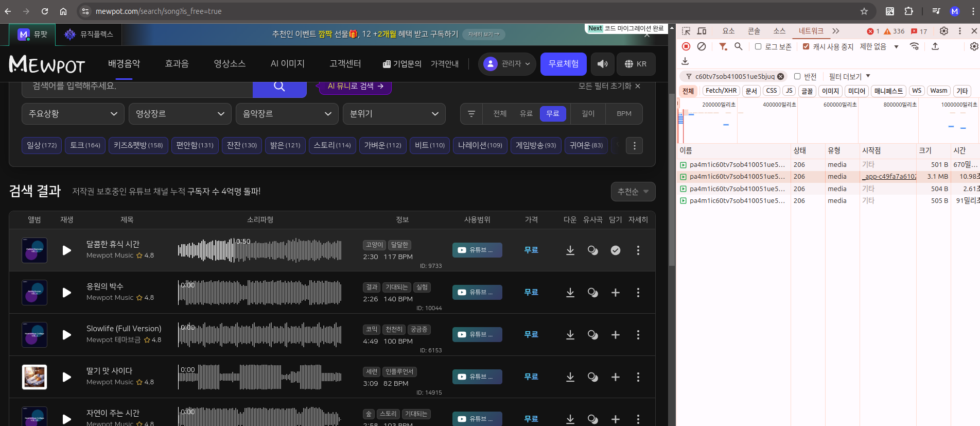This screenshot has width=980, height=426.
Task: Clear the network log in DevTools
Action: pyautogui.click(x=702, y=46)
